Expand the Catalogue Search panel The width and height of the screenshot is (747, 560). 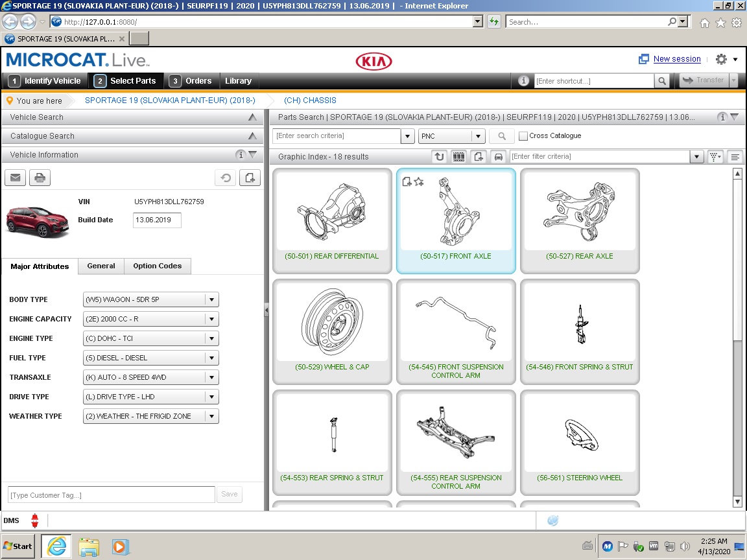point(252,136)
